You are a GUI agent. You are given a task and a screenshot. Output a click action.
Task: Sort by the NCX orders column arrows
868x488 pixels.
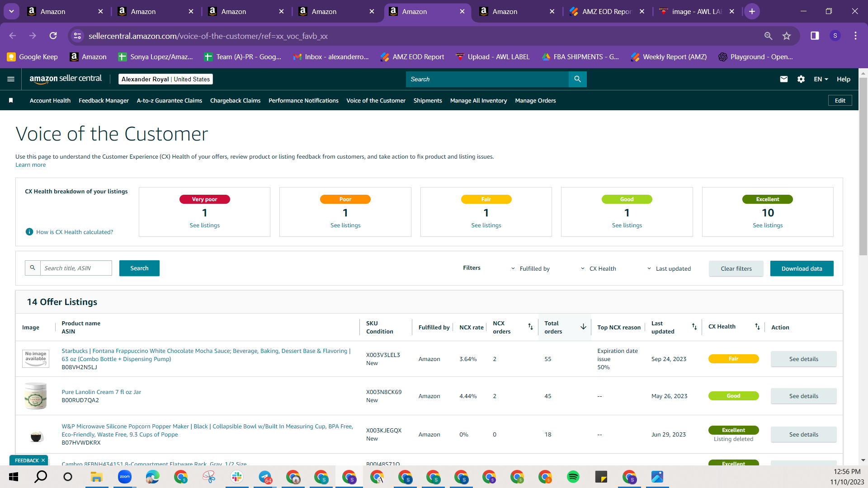530,327
